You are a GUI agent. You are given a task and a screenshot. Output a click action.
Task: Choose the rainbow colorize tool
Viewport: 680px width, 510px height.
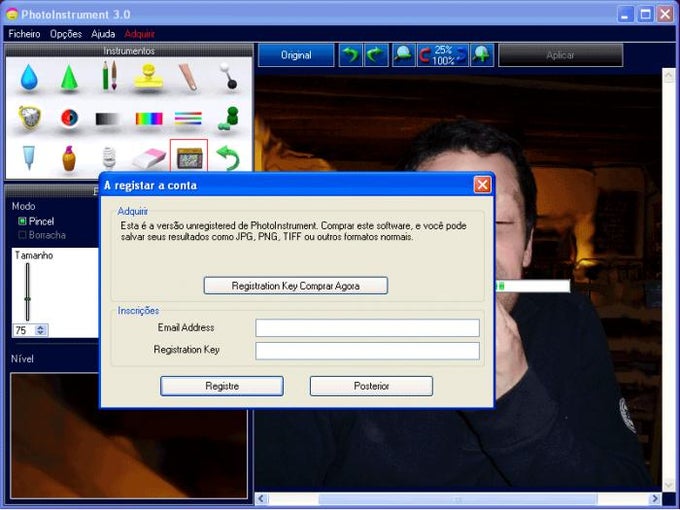point(149,118)
